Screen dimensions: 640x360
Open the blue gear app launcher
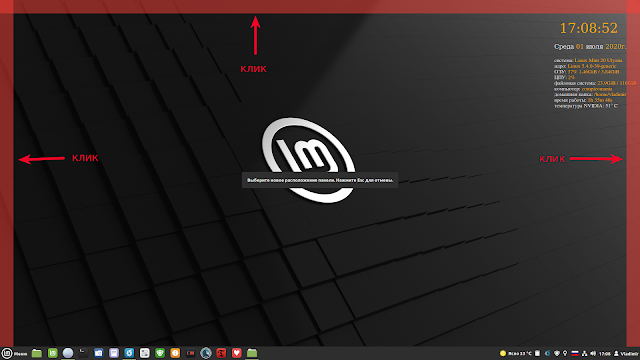(129, 353)
